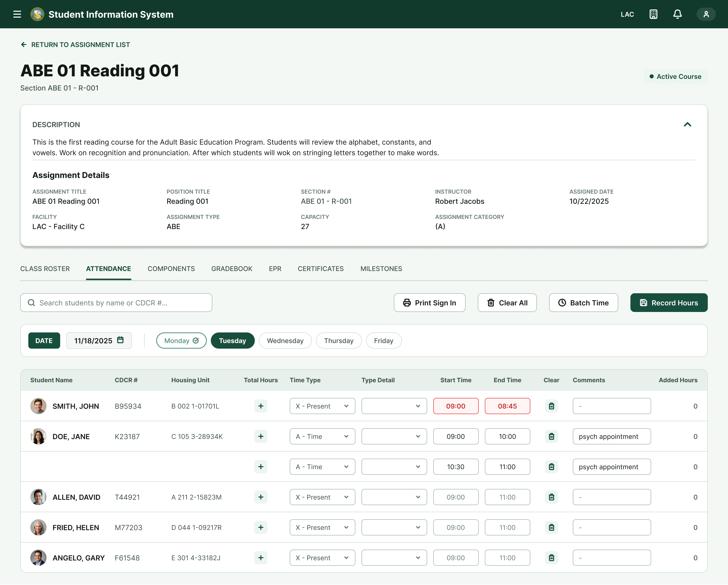The height and width of the screenshot is (585, 728).
Task: Click the Record Hours button
Action: [x=669, y=303]
